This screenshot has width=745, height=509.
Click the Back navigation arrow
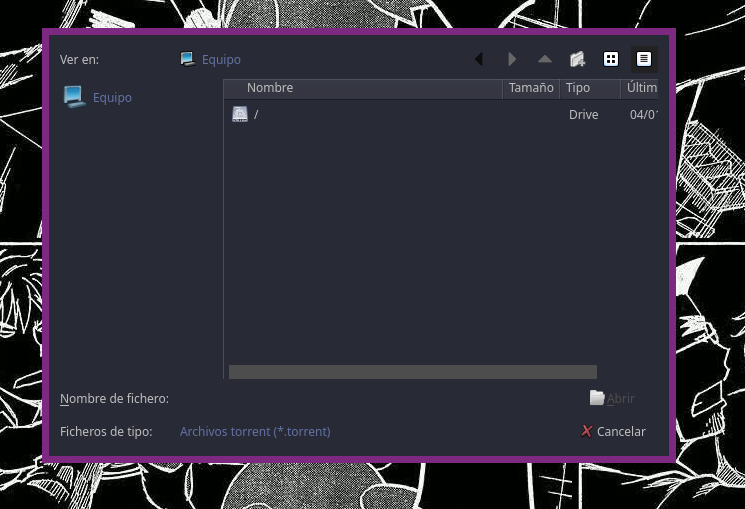tap(479, 59)
